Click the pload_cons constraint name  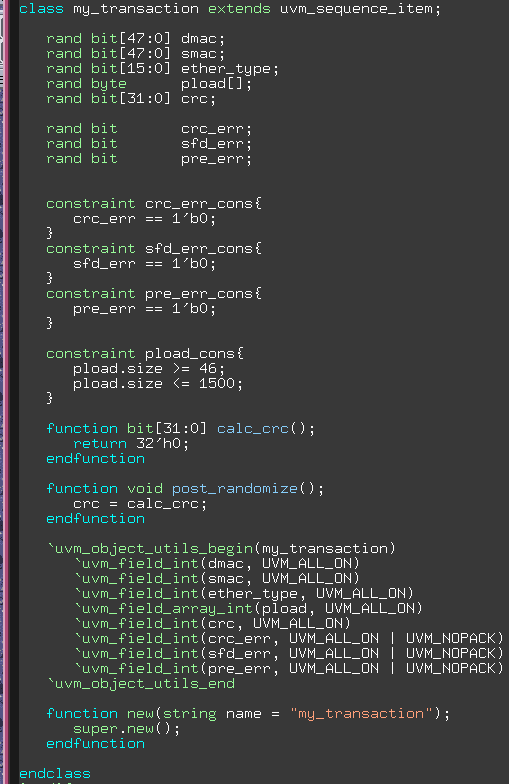coord(190,354)
